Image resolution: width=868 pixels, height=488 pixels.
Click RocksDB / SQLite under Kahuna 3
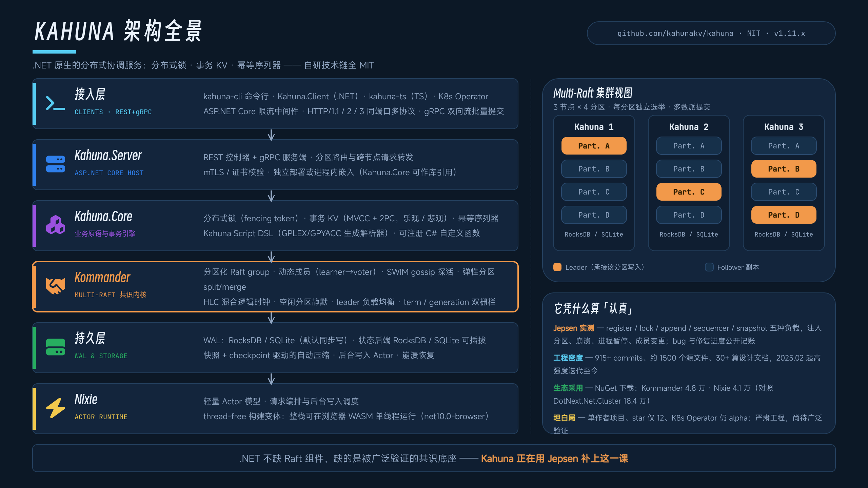[x=784, y=234]
